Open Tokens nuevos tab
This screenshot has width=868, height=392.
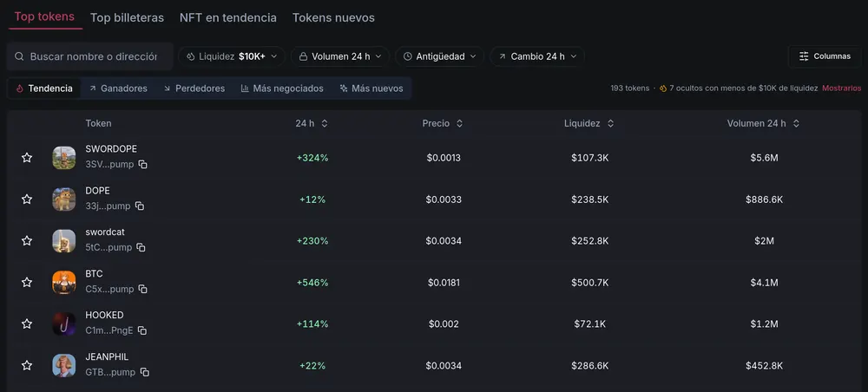(x=333, y=17)
